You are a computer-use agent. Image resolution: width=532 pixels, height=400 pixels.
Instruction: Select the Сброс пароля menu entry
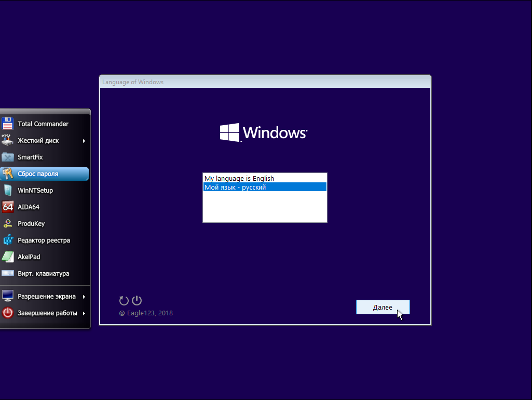(45, 174)
